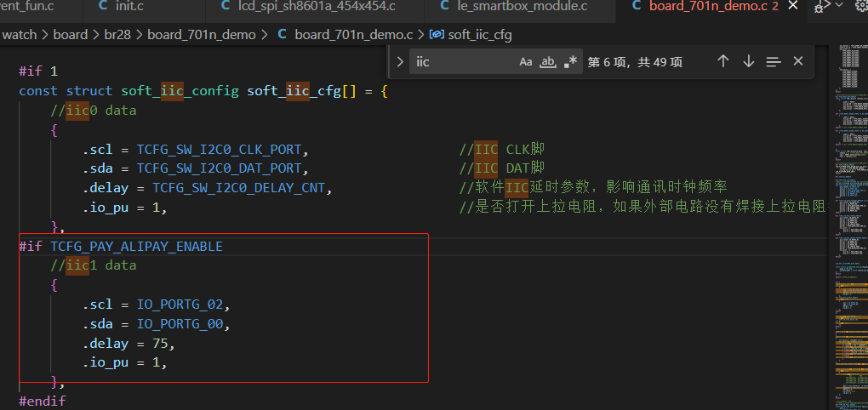Click the board_701n_demo.c file breadcrumb
The image size is (868, 410).
[x=354, y=35]
